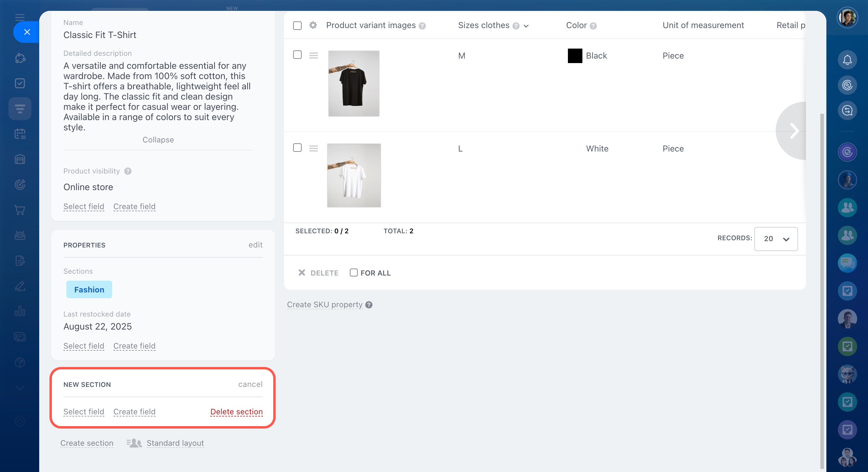Screen dimensions: 868x472
Task: Click help icon next to Create SKU property
Action: pyautogui.click(x=369, y=305)
